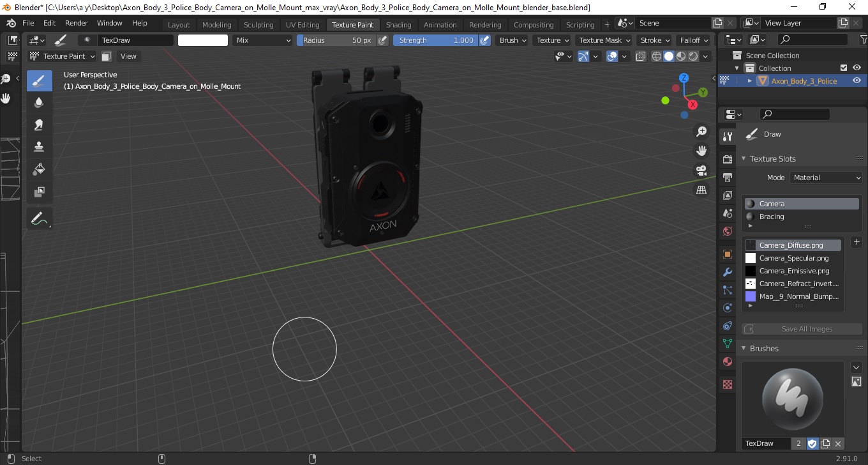Hide Axon_Body_3_Police object in outliner
Image resolution: width=868 pixels, height=465 pixels.
pos(857,80)
